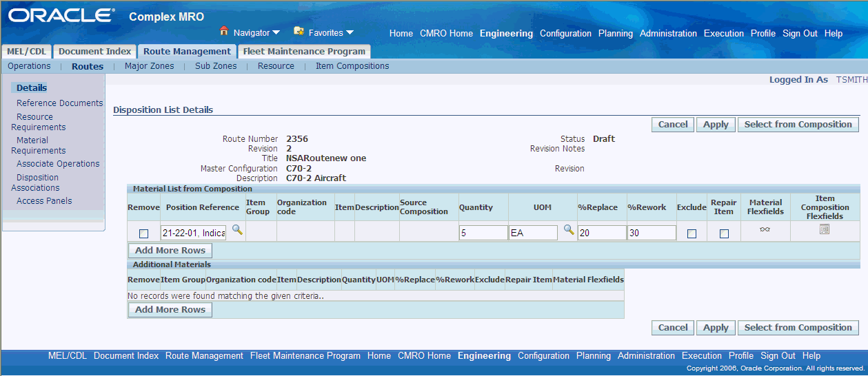Open Disposition Associations side link
Screen dimensions: 868x376
click(36, 182)
